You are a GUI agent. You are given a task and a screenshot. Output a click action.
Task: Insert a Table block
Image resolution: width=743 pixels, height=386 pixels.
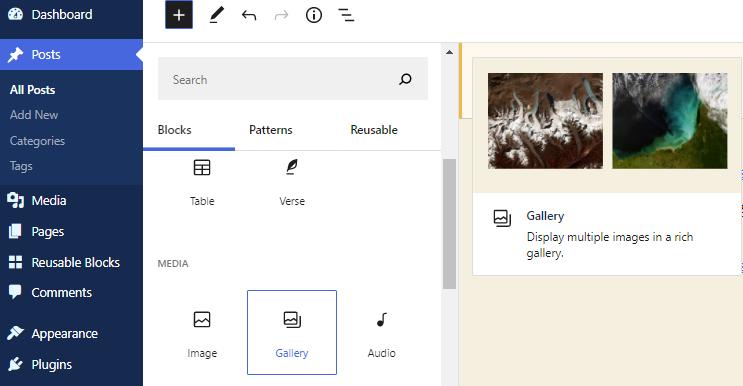pyautogui.click(x=202, y=182)
